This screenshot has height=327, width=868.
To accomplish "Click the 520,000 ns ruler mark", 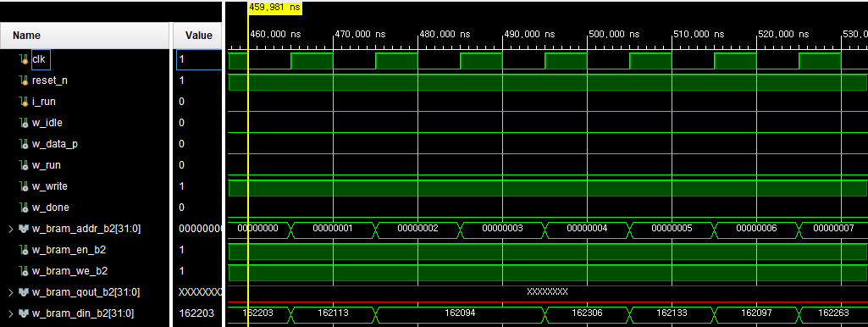I will point(783,35).
